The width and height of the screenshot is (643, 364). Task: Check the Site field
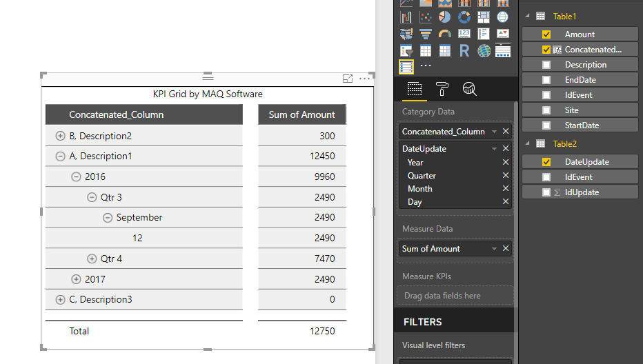[x=546, y=110]
